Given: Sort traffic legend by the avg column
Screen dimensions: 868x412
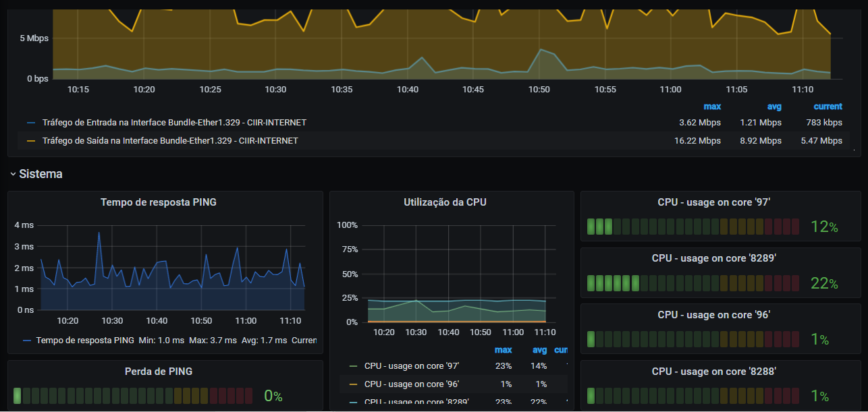Looking at the screenshot, I should click(774, 107).
